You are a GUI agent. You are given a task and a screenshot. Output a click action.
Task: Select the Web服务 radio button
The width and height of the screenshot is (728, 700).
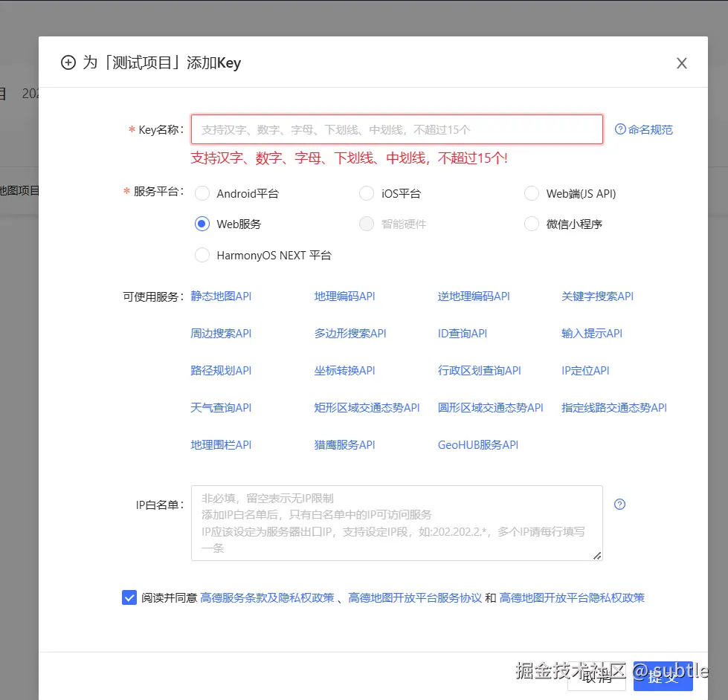(x=202, y=224)
